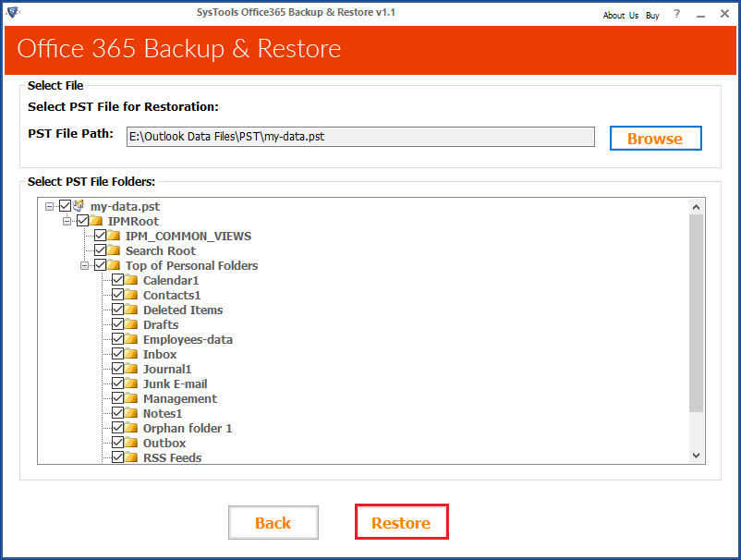Click the Restore button
This screenshot has height=560, width=741.
pyautogui.click(x=401, y=522)
